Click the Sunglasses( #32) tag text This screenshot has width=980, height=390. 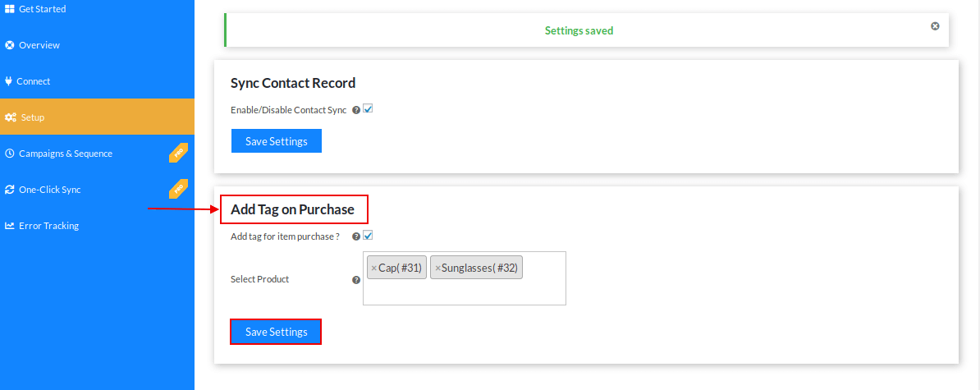tap(480, 268)
